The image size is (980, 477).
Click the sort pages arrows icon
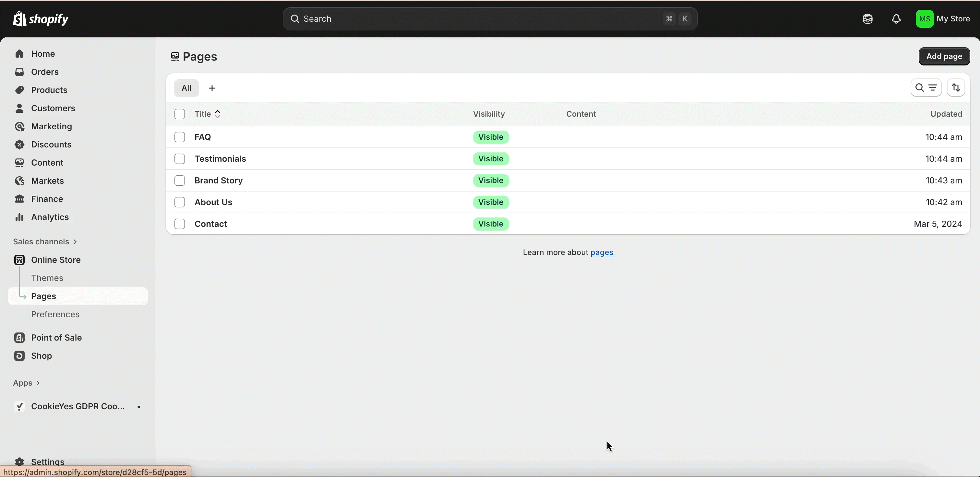[956, 88]
